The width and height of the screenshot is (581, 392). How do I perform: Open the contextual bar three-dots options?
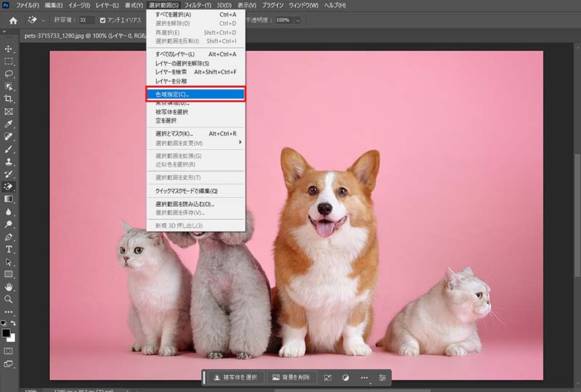365,377
